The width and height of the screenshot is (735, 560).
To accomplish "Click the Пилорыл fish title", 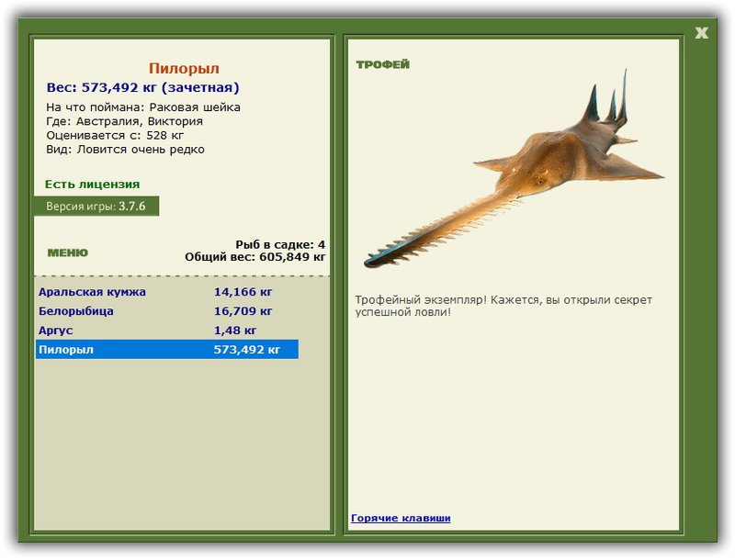I will point(184,68).
